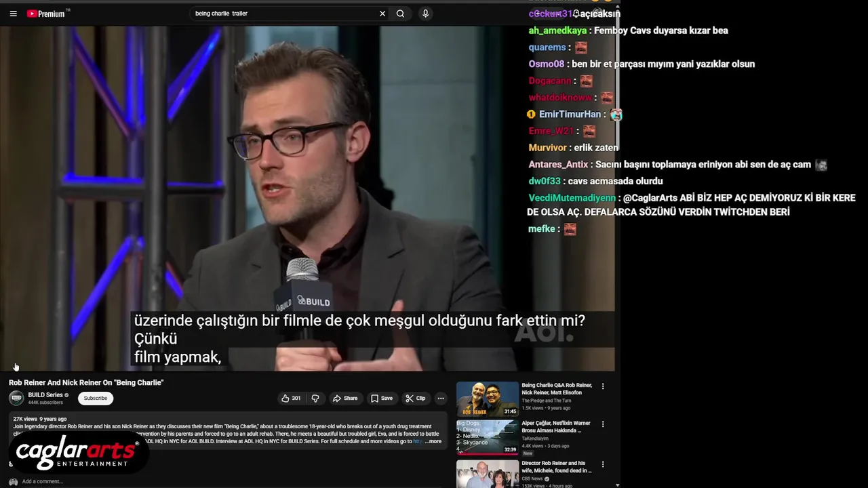Open BUILD Series channel avatar
Screen dimensions: 868x488
pos(16,399)
